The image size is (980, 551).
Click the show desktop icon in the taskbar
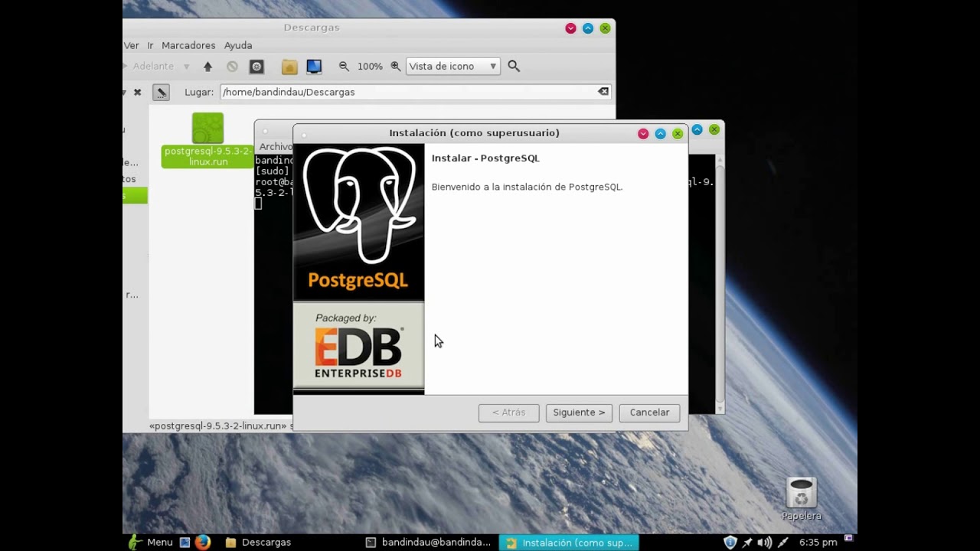click(185, 542)
